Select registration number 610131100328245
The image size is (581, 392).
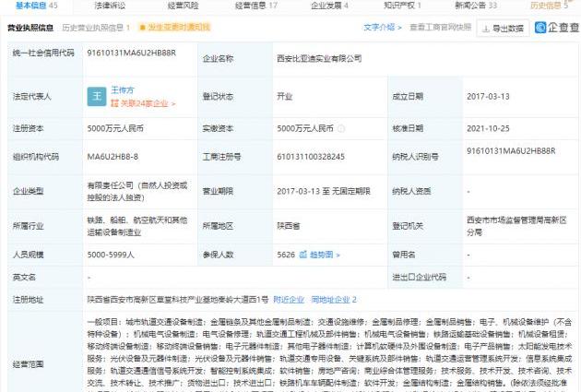(311, 157)
